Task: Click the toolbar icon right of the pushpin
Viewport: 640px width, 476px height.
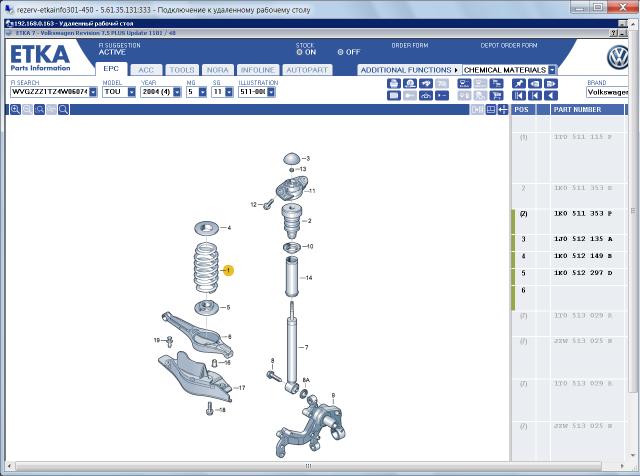Action: 535,84
